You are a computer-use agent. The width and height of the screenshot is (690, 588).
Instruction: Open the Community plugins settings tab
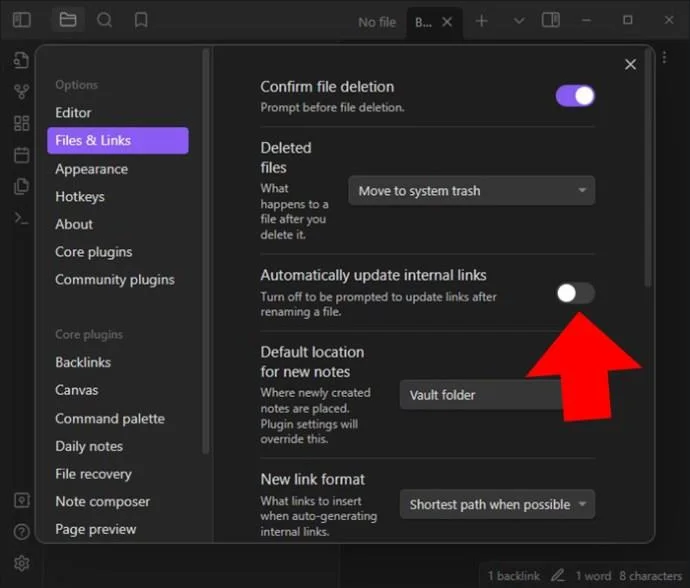[x=117, y=280]
